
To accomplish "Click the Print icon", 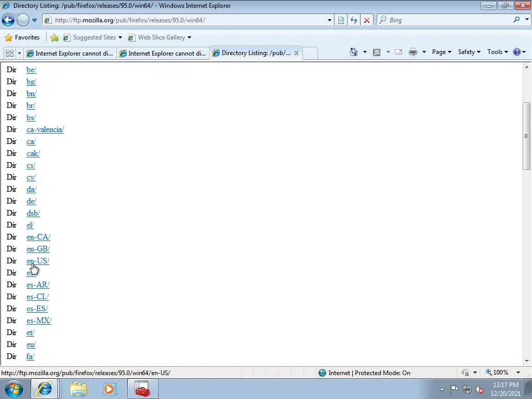I will click(413, 52).
